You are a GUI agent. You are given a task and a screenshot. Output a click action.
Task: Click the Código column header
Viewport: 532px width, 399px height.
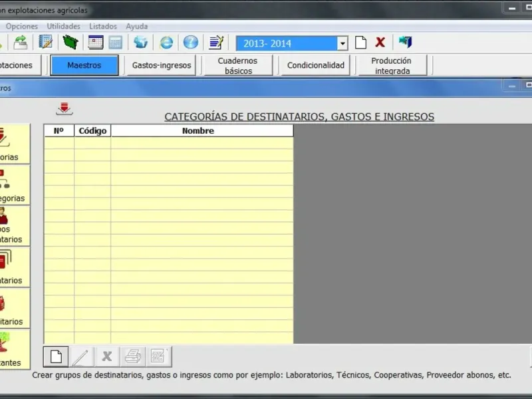pos(92,130)
